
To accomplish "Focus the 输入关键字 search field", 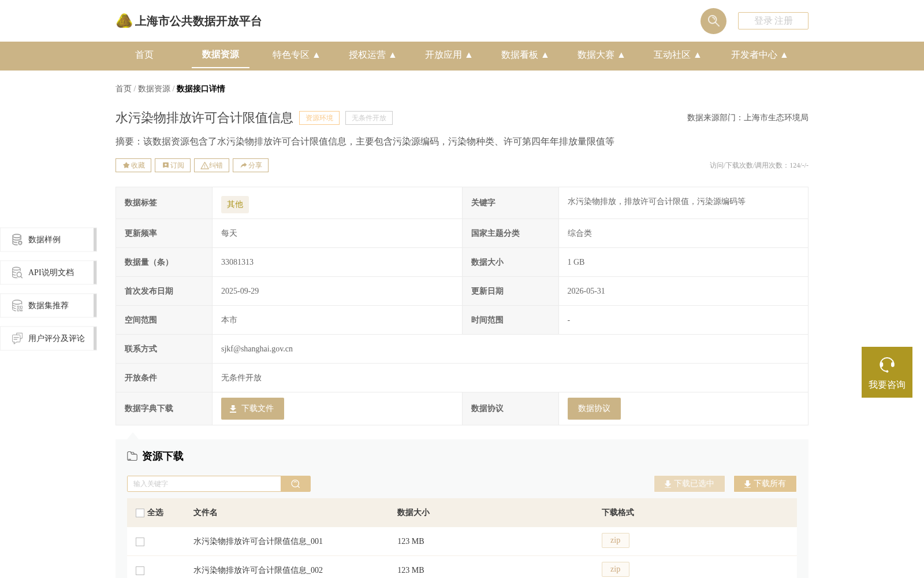I will (x=204, y=484).
